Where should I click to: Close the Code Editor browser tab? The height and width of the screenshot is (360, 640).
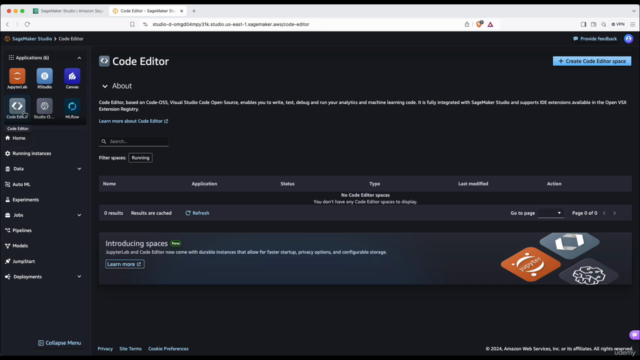[182, 11]
